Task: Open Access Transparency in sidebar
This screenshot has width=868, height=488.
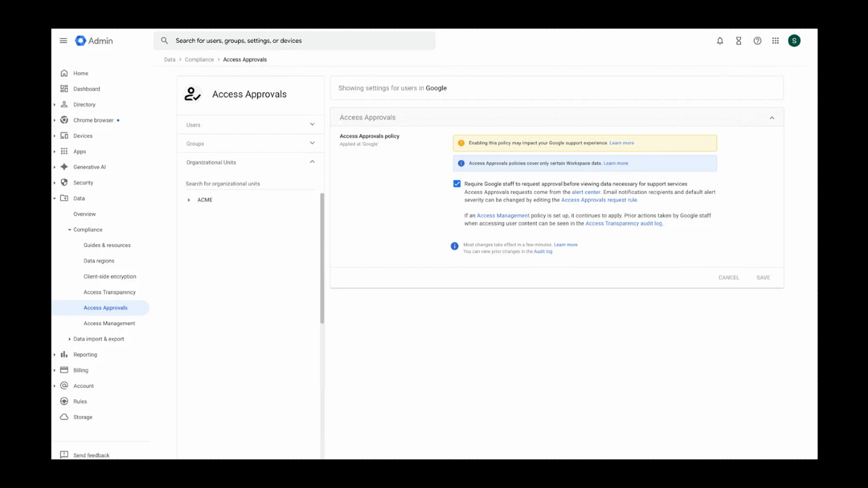Action: (109, 292)
